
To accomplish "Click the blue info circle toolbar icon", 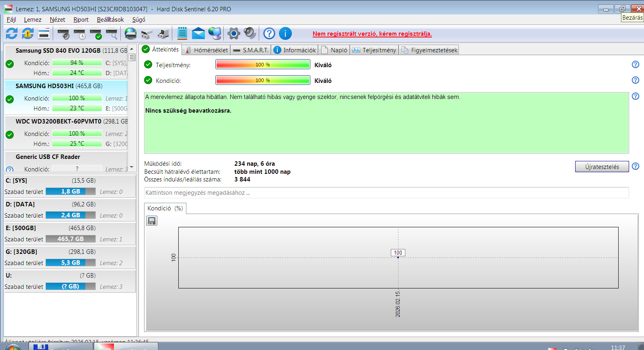I will [285, 33].
